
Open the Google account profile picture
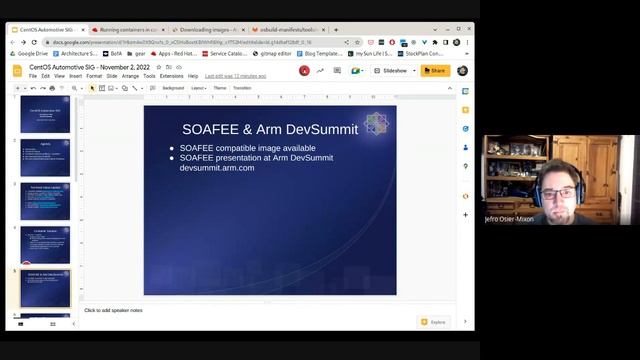coord(462,71)
